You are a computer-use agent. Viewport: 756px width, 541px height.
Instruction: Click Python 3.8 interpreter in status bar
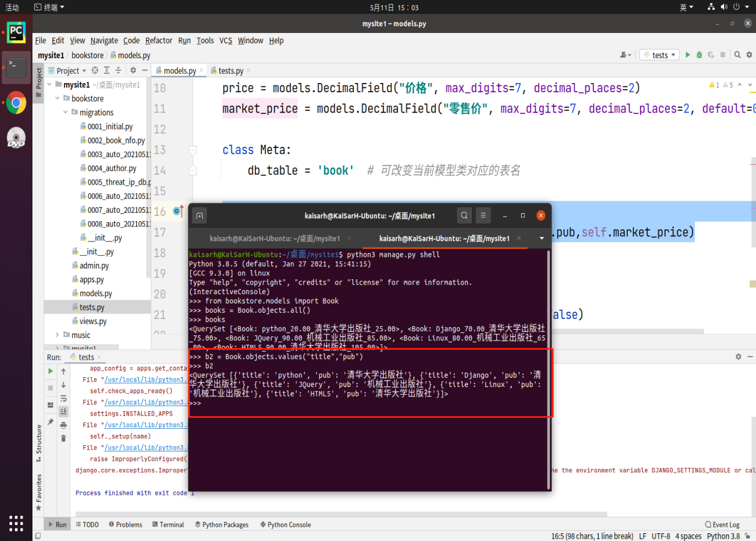click(x=723, y=536)
